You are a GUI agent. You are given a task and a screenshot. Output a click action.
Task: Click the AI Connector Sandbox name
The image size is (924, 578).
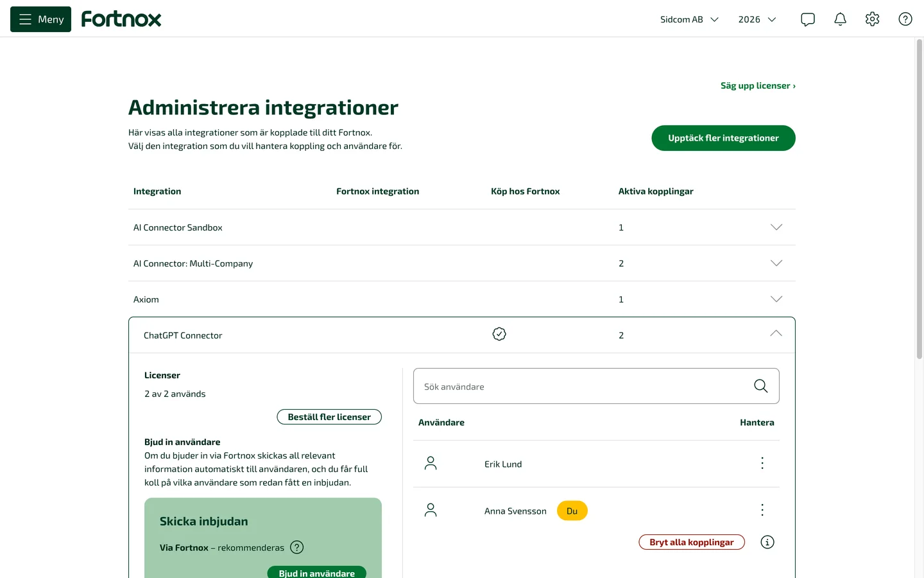coord(178,227)
